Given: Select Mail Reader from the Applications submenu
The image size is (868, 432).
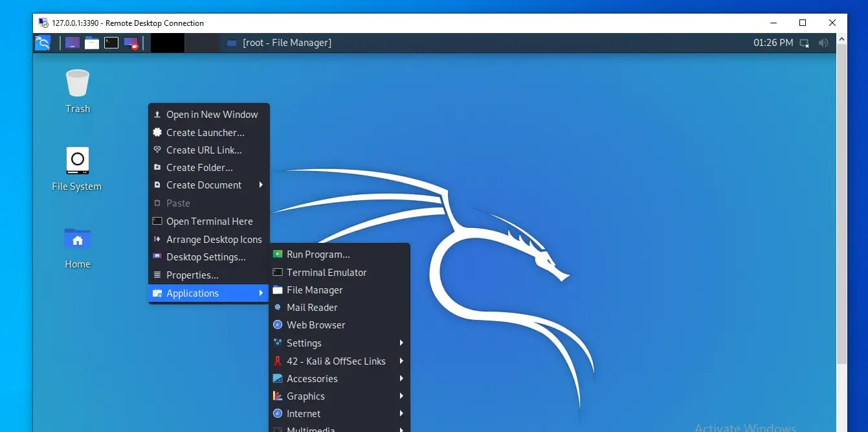Looking at the screenshot, I should [312, 307].
